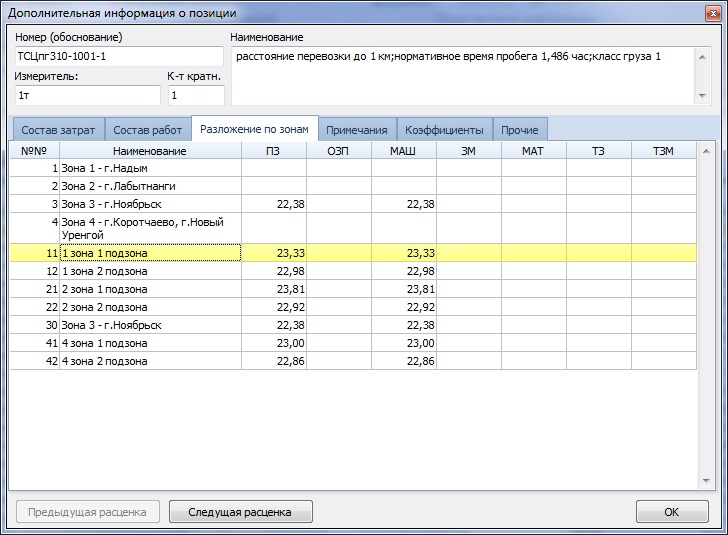Click the Номер (обоснование) input field
The height and width of the screenshot is (535, 728).
pyautogui.click(x=118, y=56)
